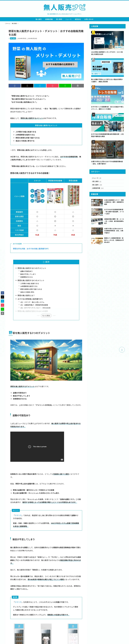Viewport: 129px width, 644px height.
Task: Click the 野菜販売用自販機 product image
Action: tap(55, 196)
